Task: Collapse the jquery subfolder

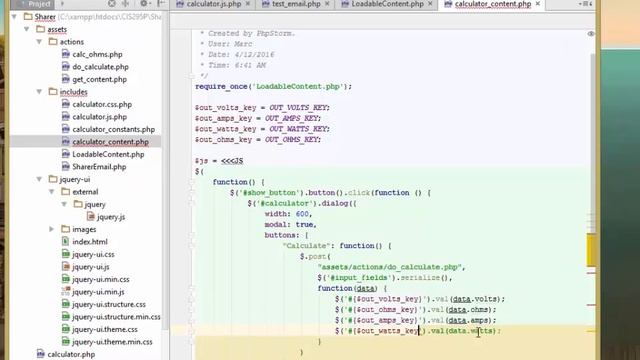Action: (x=64, y=204)
